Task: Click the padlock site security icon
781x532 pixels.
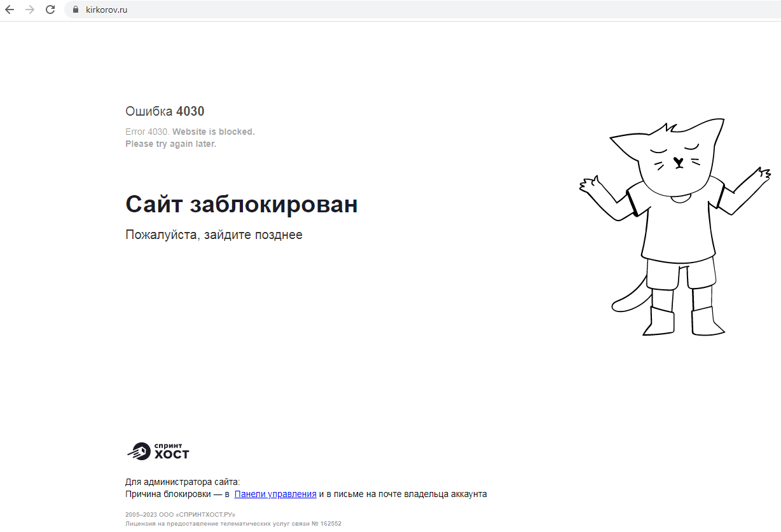Action: click(x=75, y=10)
